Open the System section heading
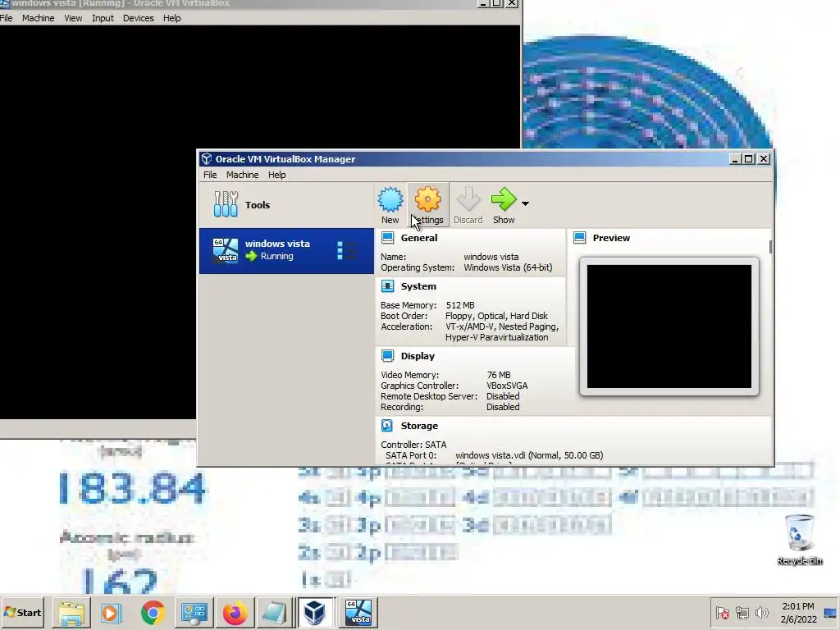 click(418, 286)
